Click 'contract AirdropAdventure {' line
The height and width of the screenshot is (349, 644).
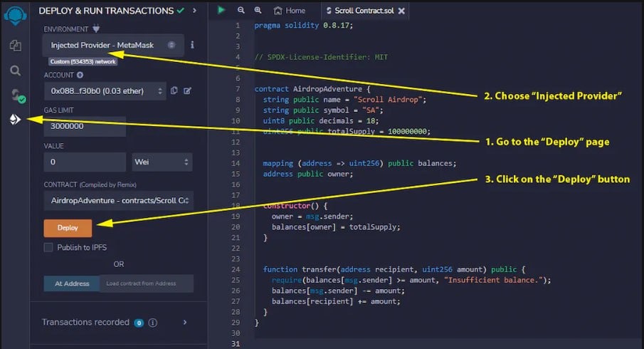pyautogui.click(x=312, y=89)
